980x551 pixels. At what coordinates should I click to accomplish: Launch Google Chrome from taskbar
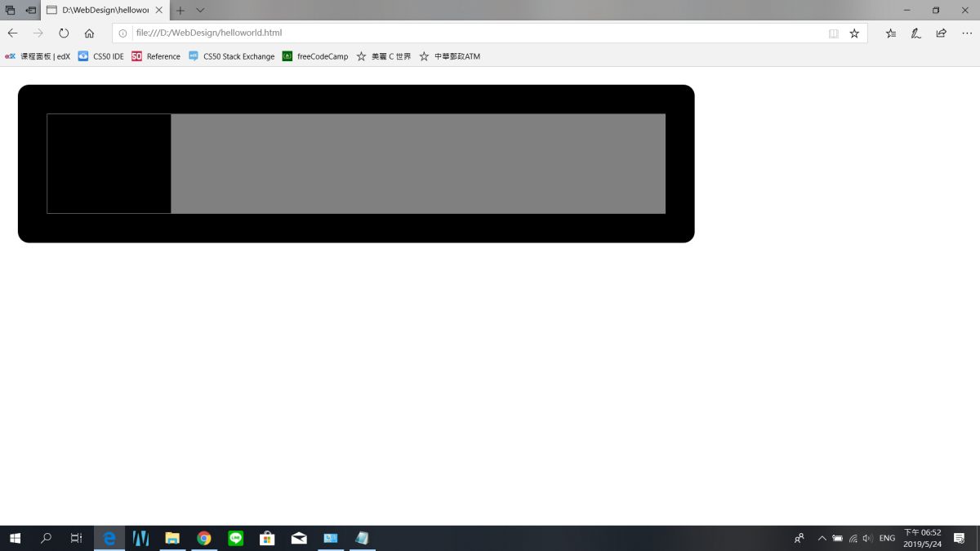204,538
